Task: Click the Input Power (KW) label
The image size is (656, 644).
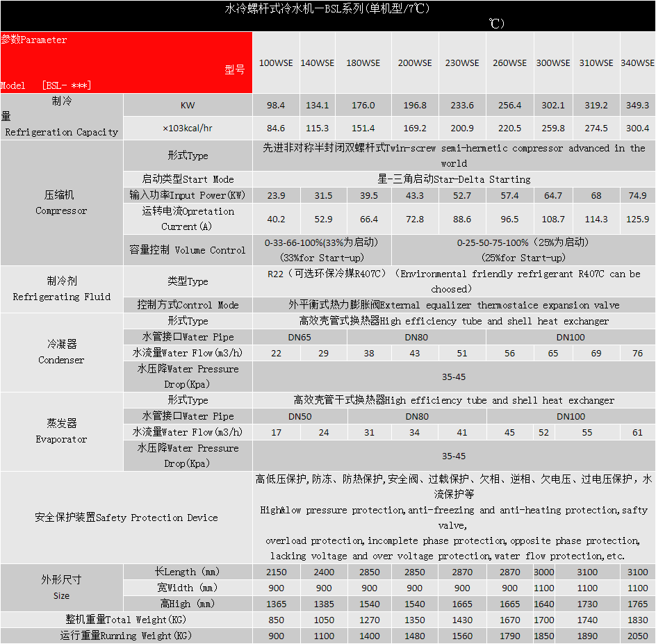Action: coord(188,195)
